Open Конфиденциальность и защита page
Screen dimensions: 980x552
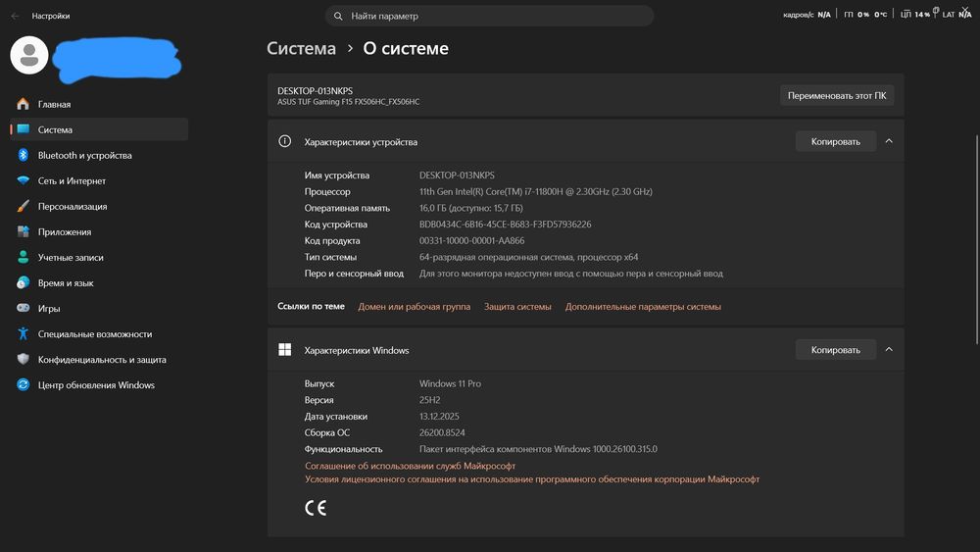coord(99,360)
